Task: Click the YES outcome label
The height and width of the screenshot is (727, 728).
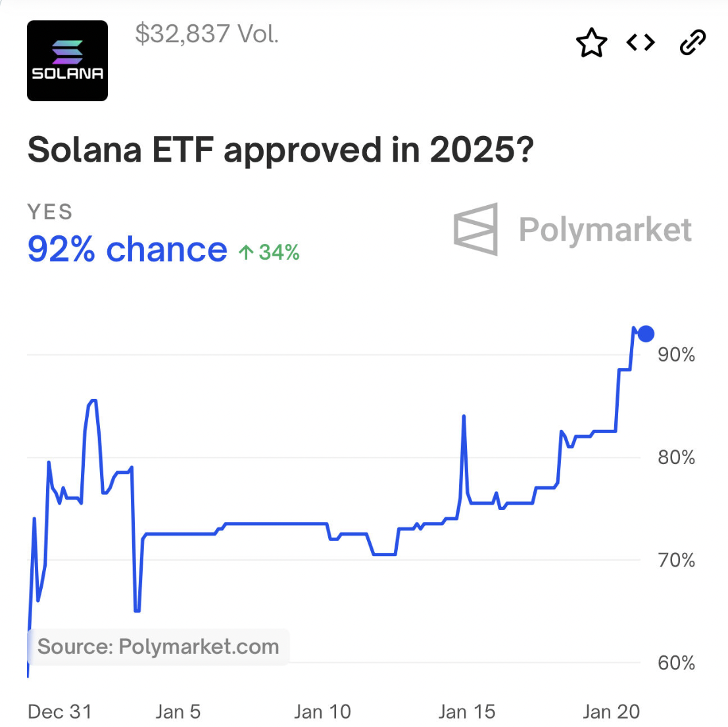Action: 50,212
